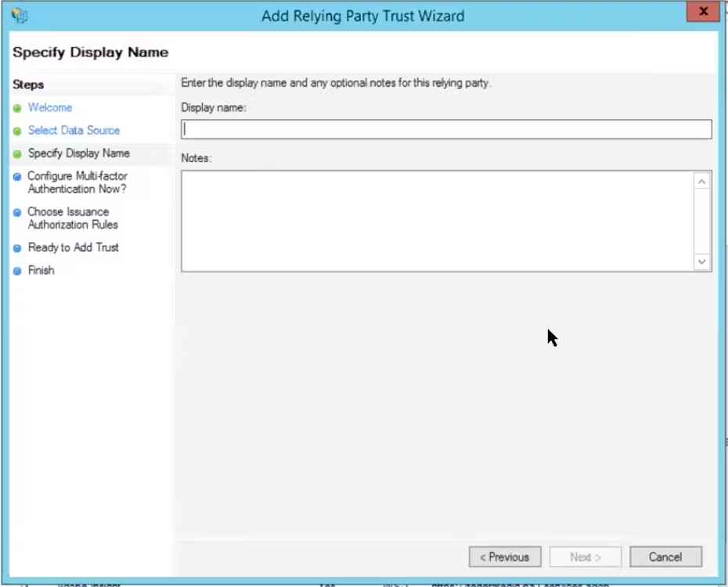Click the wizard icon in title bar
728x587 pixels.
click(20, 16)
